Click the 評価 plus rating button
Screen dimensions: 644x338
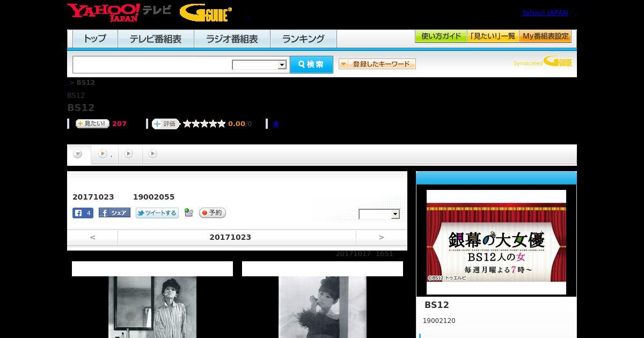[x=166, y=124]
